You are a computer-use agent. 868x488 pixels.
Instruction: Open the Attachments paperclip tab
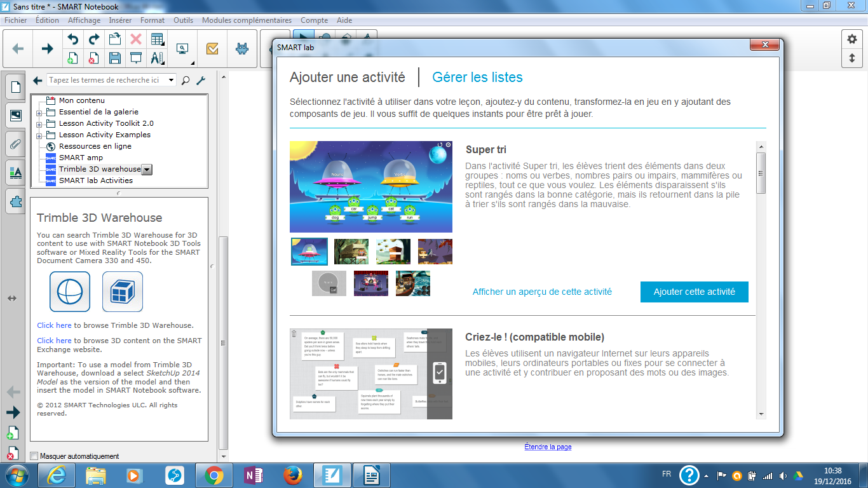(x=15, y=144)
